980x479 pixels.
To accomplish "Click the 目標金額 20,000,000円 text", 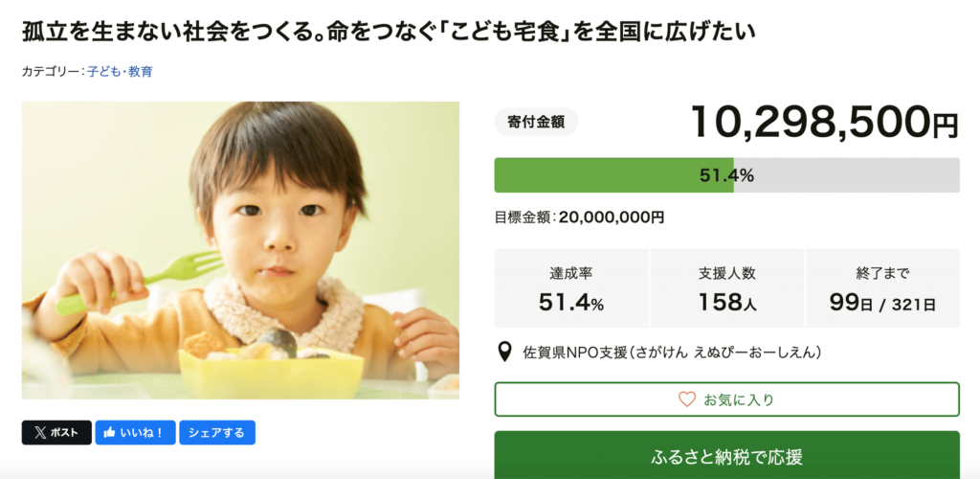I will 579,217.
